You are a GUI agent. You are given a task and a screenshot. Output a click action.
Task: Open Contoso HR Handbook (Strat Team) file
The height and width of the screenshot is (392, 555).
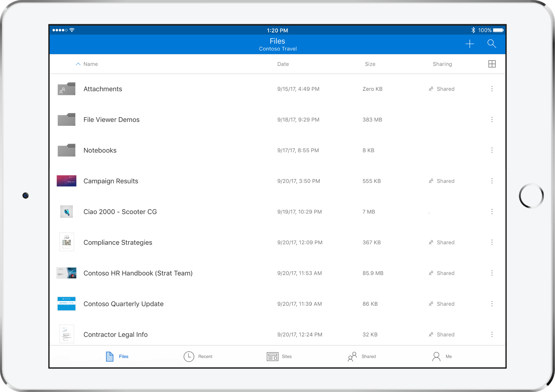click(x=138, y=273)
